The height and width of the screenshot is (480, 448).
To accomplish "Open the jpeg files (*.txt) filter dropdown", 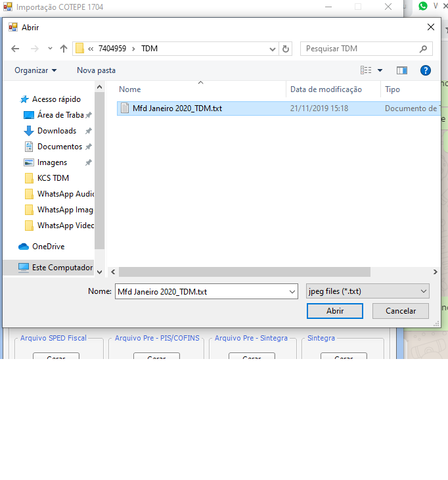I will pos(368,291).
